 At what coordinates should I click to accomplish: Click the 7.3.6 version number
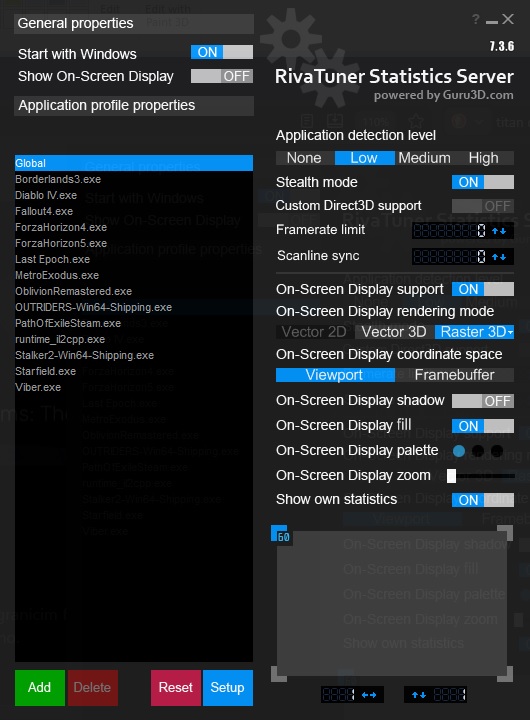502,46
